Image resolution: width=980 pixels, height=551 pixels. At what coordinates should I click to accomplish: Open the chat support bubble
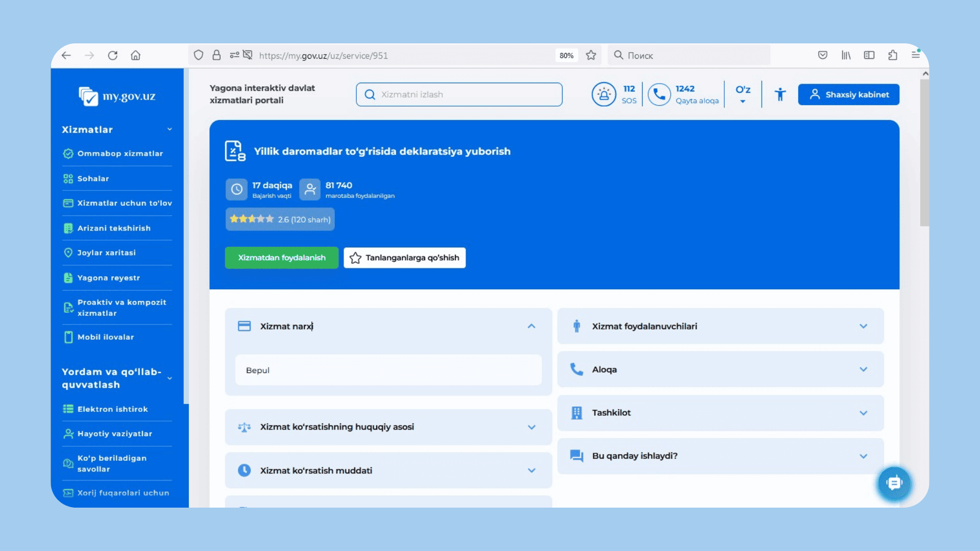(894, 483)
